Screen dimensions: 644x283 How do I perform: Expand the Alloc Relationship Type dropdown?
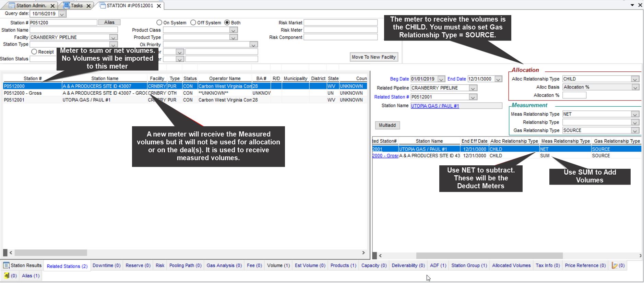[635, 79]
